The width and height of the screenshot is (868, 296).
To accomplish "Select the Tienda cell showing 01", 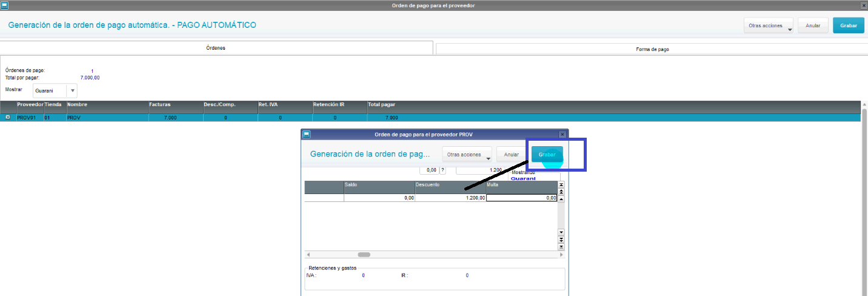I will [x=55, y=118].
